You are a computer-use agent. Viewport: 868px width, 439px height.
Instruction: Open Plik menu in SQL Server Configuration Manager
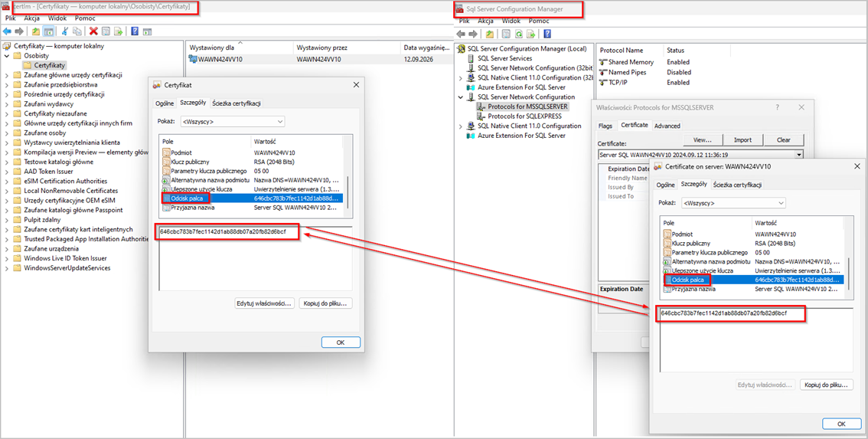(465, 21)
